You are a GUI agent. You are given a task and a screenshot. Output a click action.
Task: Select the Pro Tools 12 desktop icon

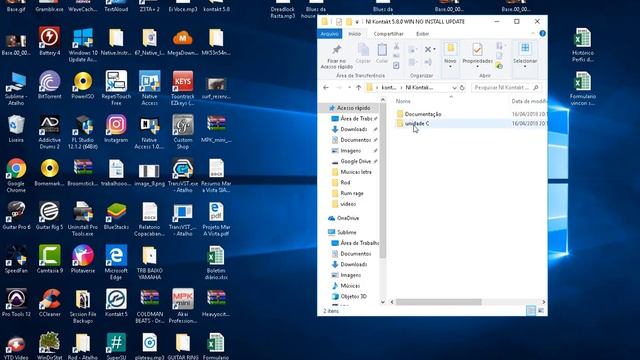click(16, 303)
